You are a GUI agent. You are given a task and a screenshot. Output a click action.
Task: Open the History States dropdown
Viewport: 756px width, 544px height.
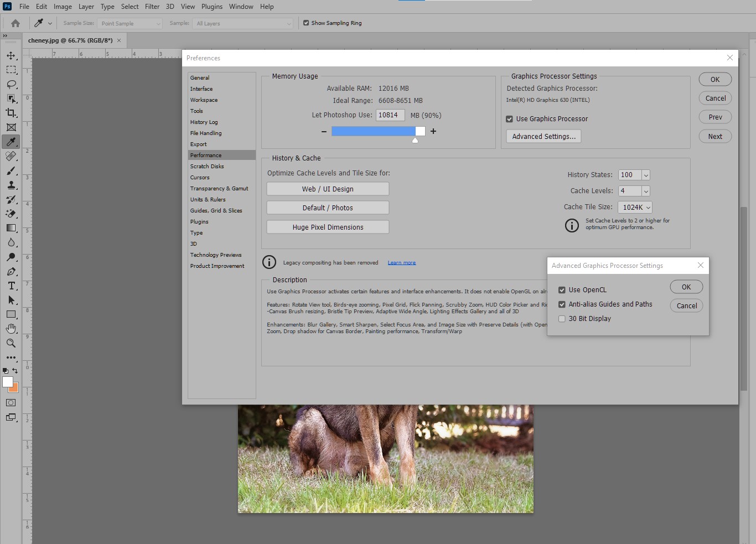[645, 174]
